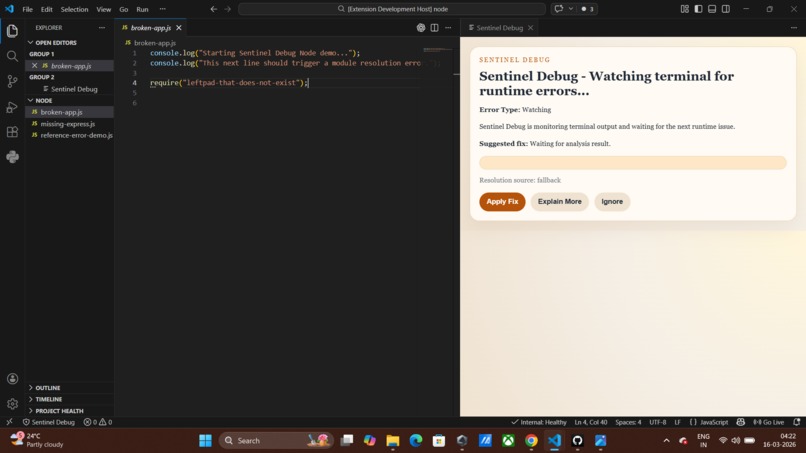Click the split editor right icon

click(x=434, y=28)
